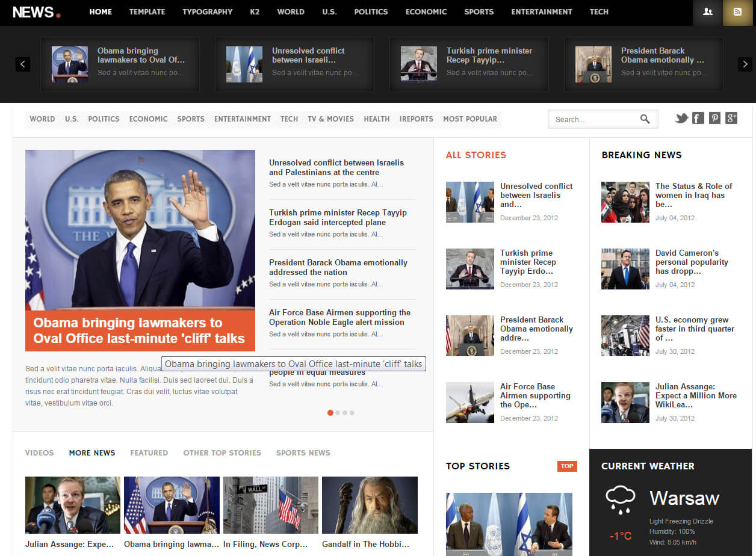Select TV & MOVIES in the navigation

pyautogui.click(x=330, y=119)
